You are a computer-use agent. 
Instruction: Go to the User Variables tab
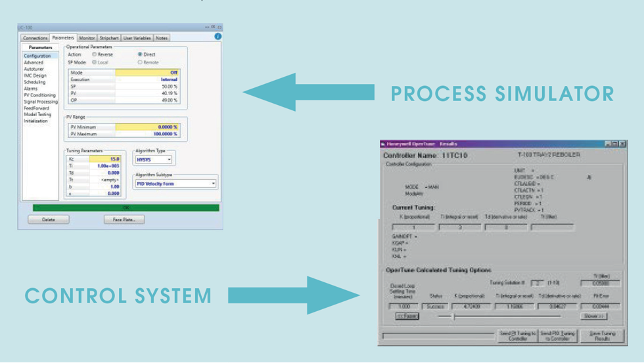pos(137,38)
